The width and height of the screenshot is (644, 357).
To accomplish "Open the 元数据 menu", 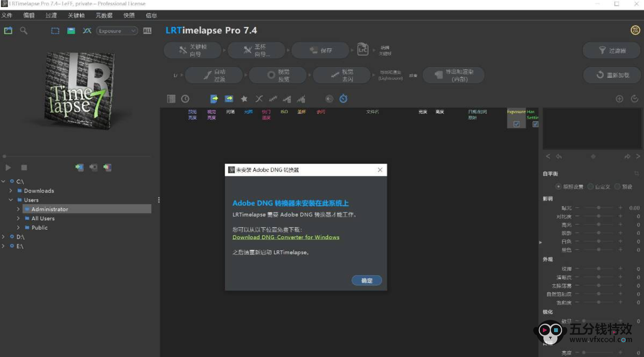I will tap(104, 16).
